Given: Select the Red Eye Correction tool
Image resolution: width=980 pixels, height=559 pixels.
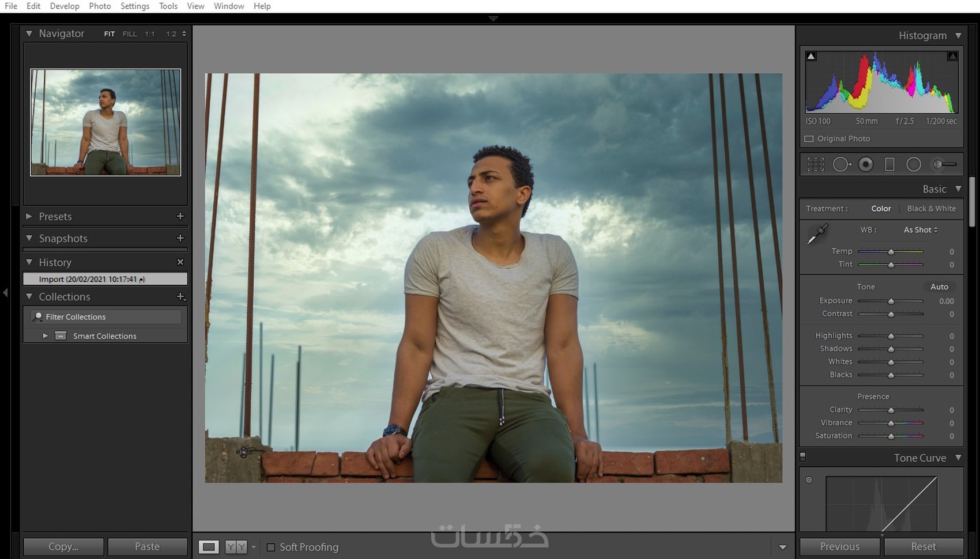Looking at the screenshot, I should tap(865, 165).
